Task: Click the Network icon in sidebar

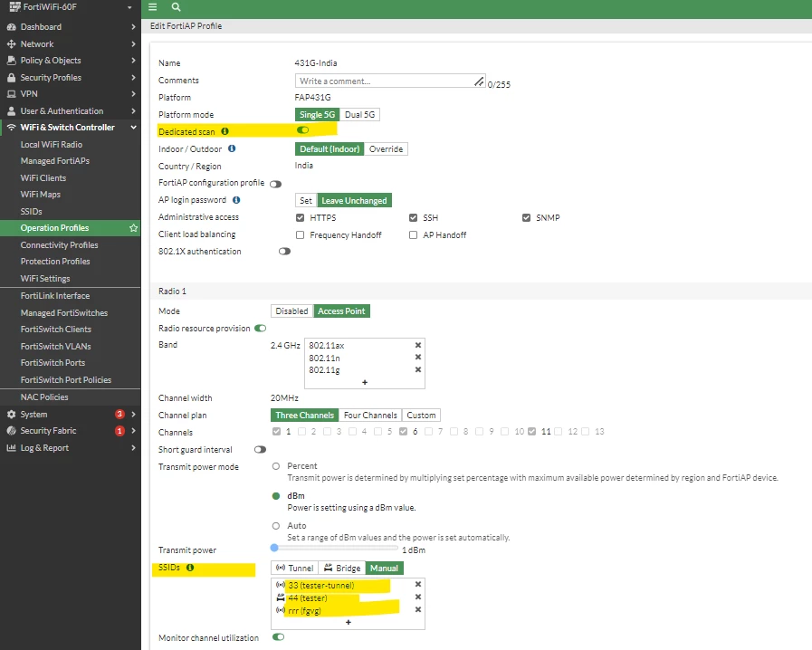Action: click(x=12, y=44)
